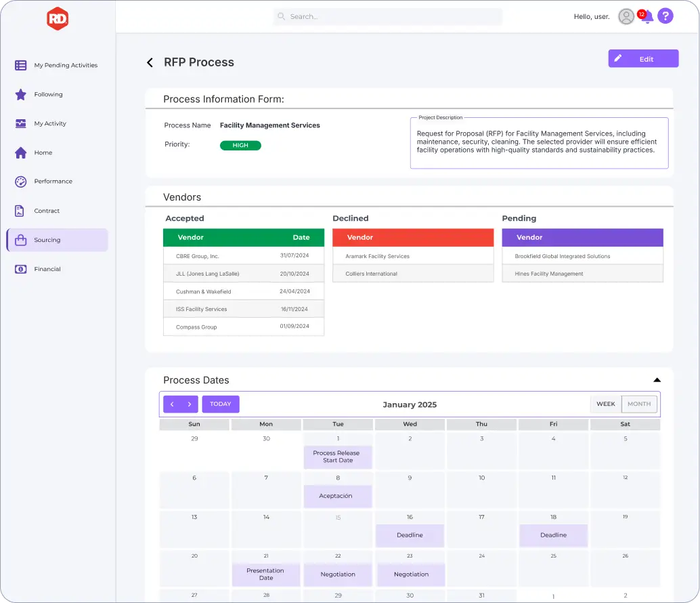Click the Edit button
700x603 pixels.
click(x=643, y=59)
